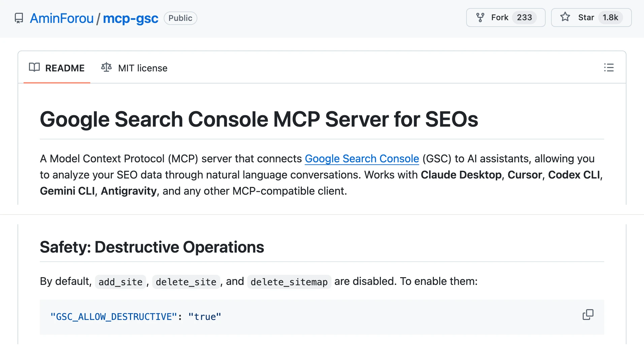Fork the repository with the Fork button

[506, 18]
